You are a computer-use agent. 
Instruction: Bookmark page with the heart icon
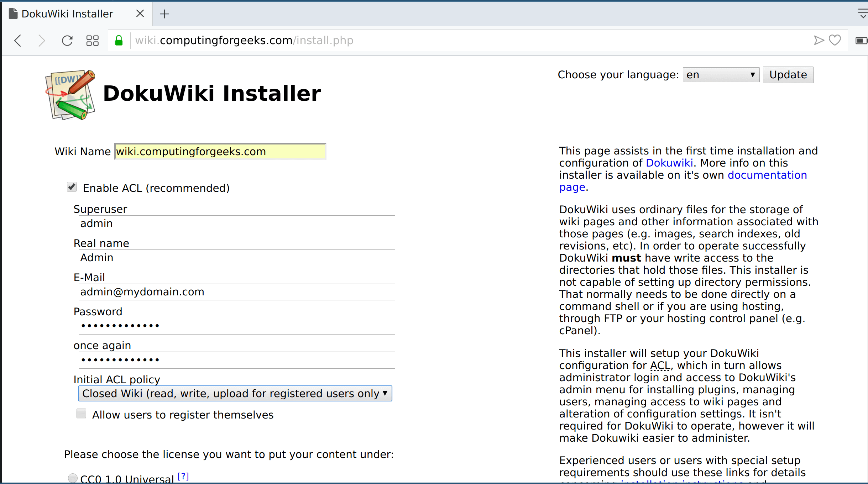835,40
